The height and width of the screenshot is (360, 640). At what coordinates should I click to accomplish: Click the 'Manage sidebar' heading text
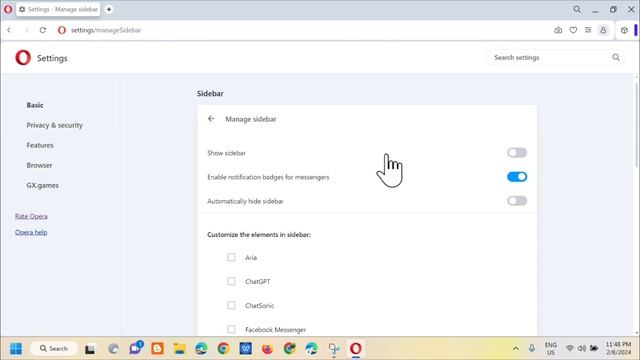(251, 119)
